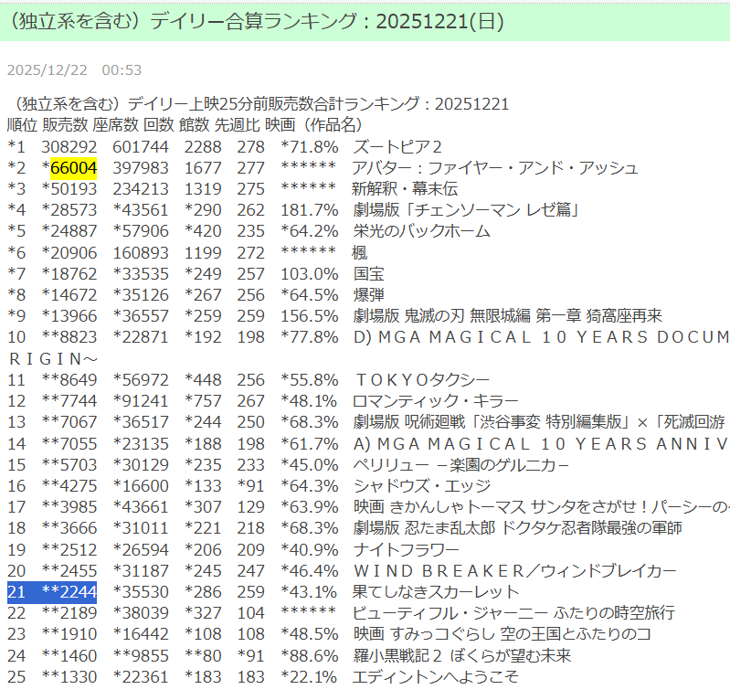
Task: Click the 308292 sales figure in rank 1
Action: click(x=69, y=147)
